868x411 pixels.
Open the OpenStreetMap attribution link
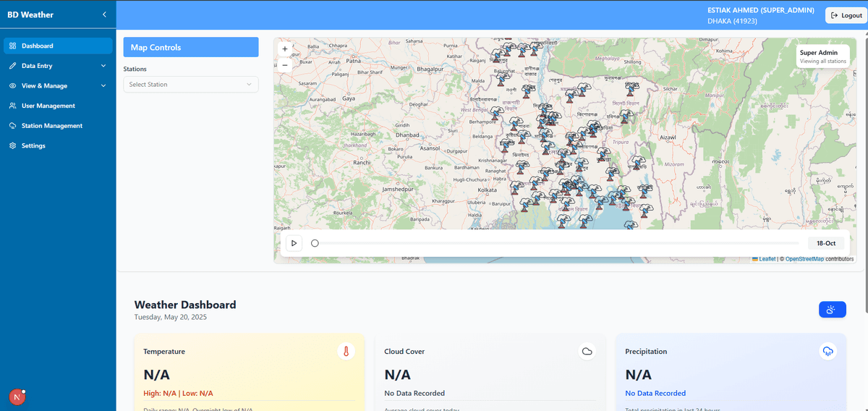804,259
